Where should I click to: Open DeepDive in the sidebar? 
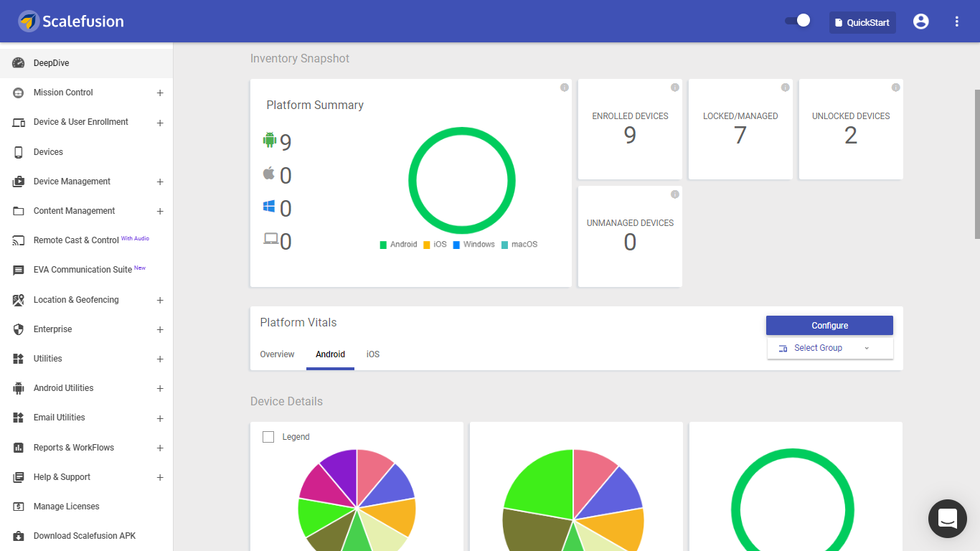point(86,63)
